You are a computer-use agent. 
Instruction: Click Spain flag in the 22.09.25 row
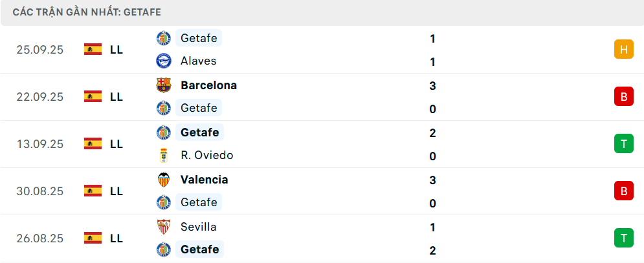click(x=93, y=96)
